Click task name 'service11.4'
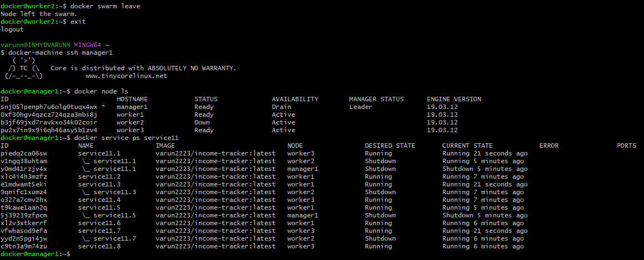This screenshot has width=644, height=260. pos(99,200)
